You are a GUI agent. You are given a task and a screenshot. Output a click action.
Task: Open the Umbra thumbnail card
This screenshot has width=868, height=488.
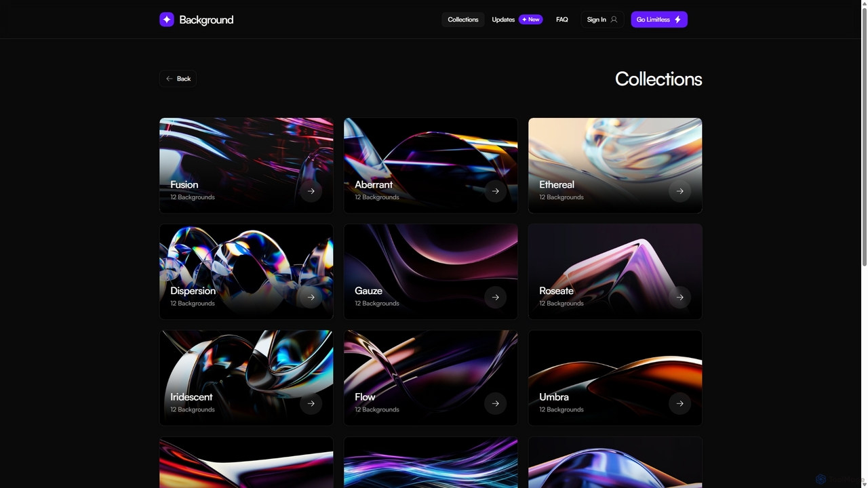[x=615, y=378]
